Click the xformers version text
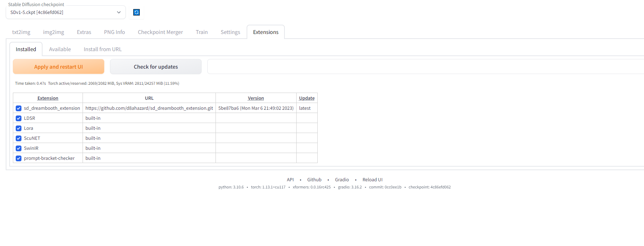The height and width of the screenshot is (246, 644). [312, 187]
